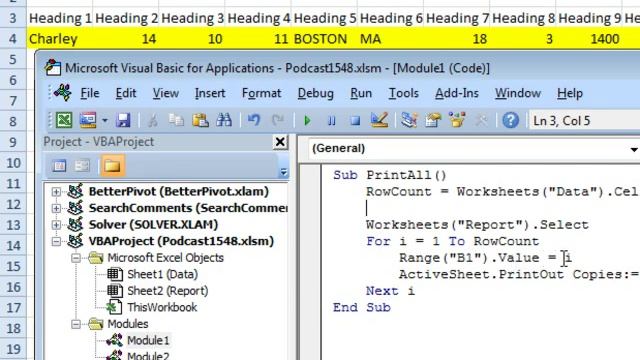Open the Insert menu

(x=210, y=93)
